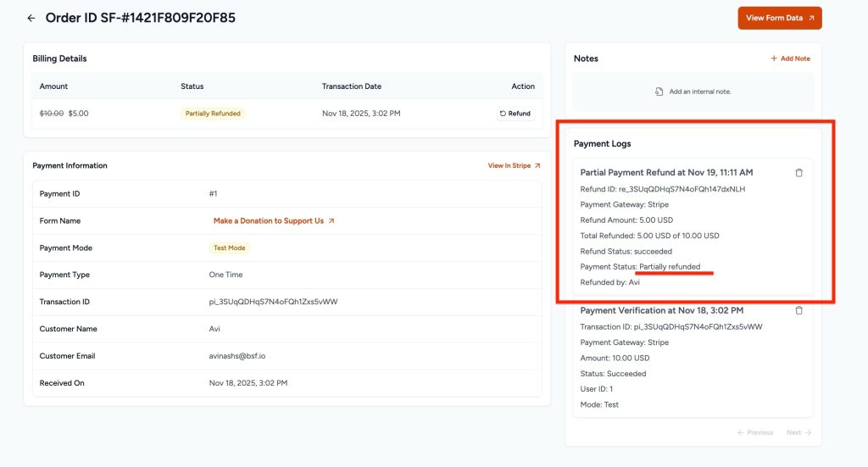Delete the Payment Verification log entry
The image size is (868, 467).
point(798,311)
